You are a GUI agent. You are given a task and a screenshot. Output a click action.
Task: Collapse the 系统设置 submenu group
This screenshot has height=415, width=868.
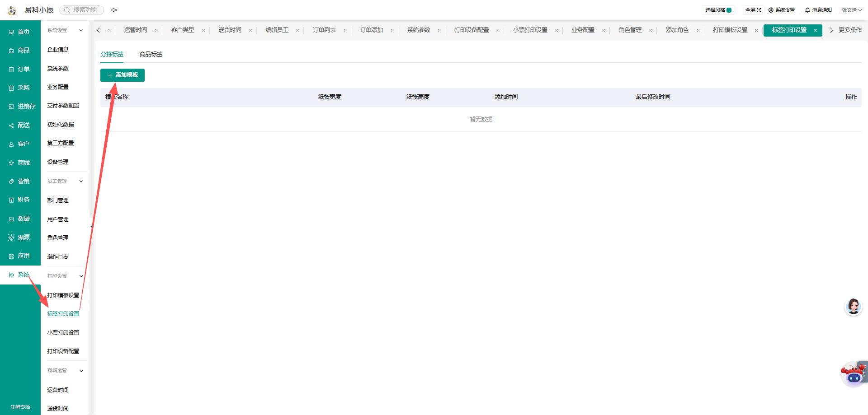[x=81, y=30]
